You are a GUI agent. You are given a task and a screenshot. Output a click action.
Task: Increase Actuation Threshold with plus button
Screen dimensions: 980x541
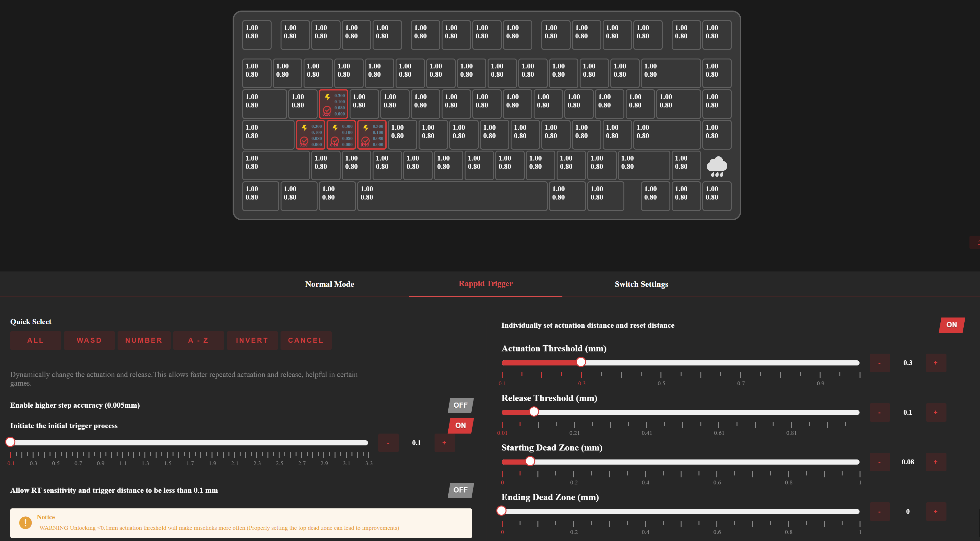(935, 363)
